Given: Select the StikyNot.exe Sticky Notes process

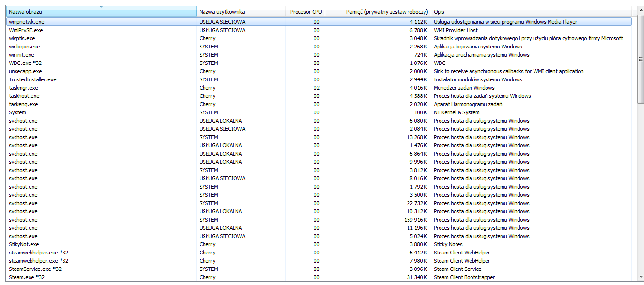Looking at the screenshot, I should pos(24,244).
